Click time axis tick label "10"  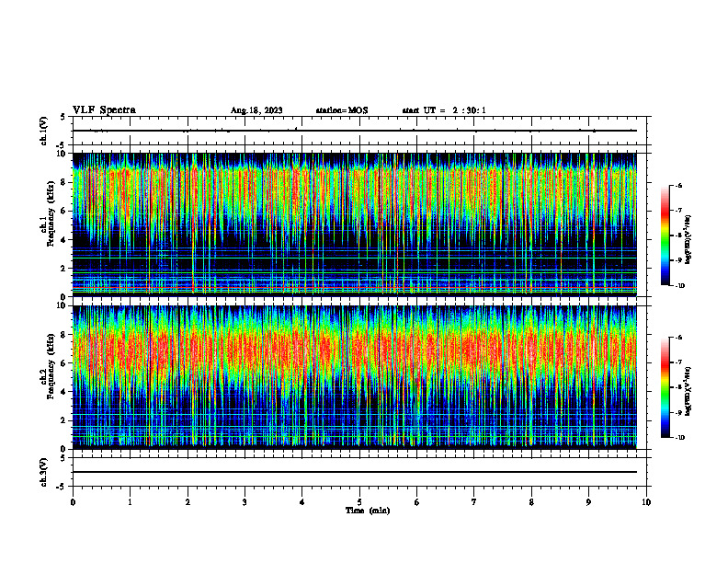click(x=646, y=502)
